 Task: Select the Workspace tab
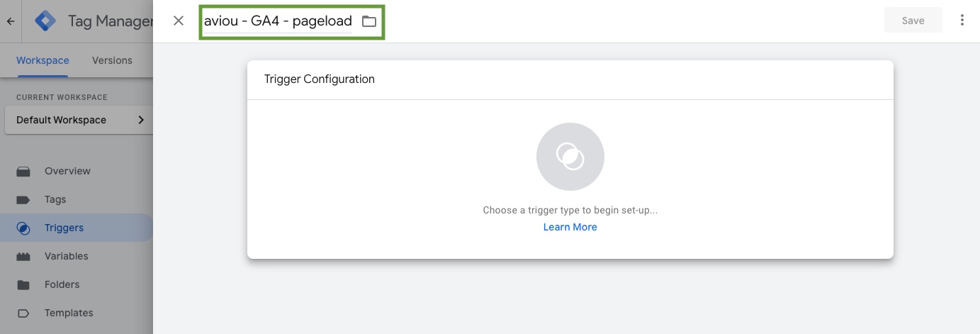click(43, 60)
